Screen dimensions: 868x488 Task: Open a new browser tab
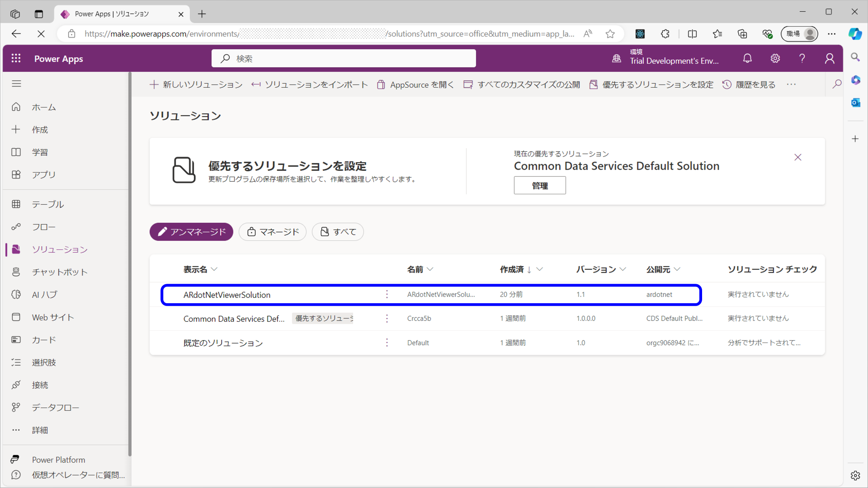202,14
